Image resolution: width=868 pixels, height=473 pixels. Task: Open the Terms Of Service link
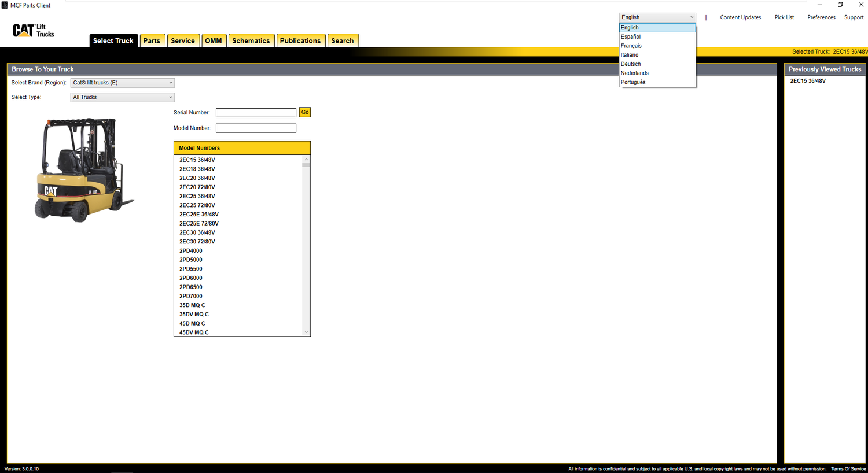[848, 469]
